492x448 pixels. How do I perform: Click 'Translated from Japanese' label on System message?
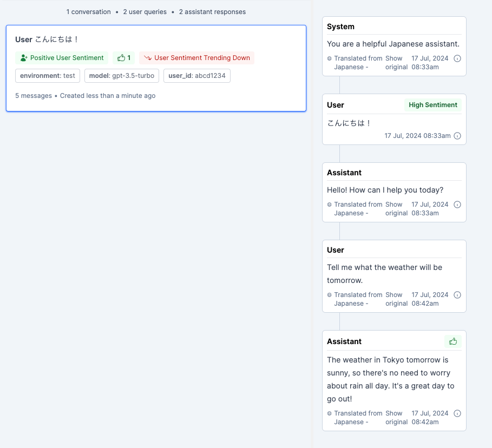coord(358,63)
